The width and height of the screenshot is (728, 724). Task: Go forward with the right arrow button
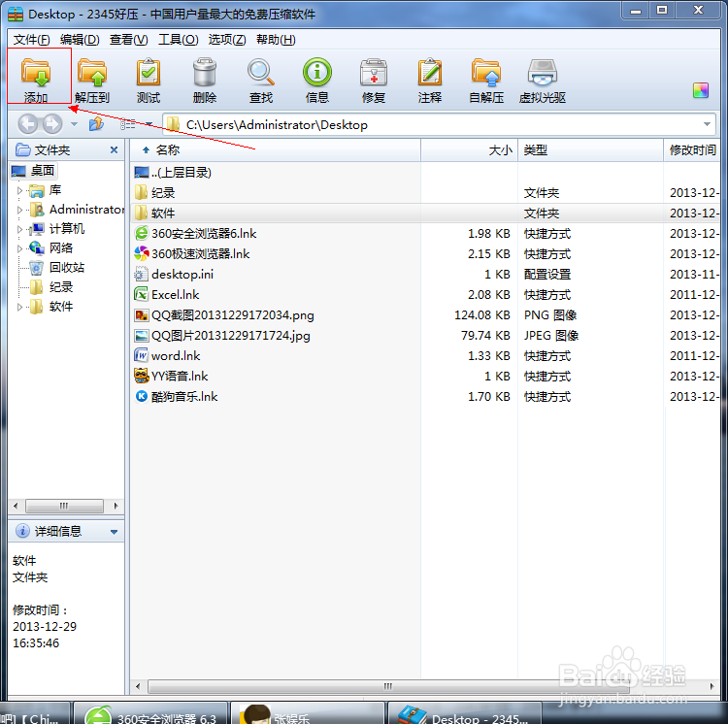point(52,124)
